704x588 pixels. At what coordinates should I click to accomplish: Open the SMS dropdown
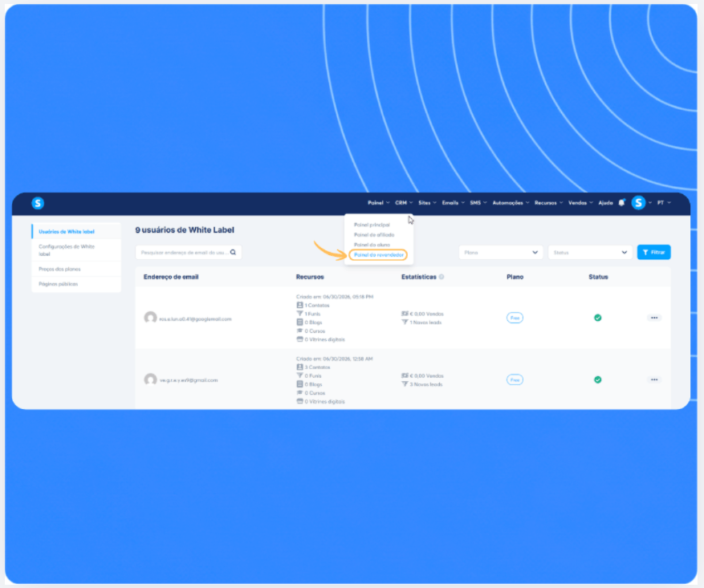[x=478, y=203]
